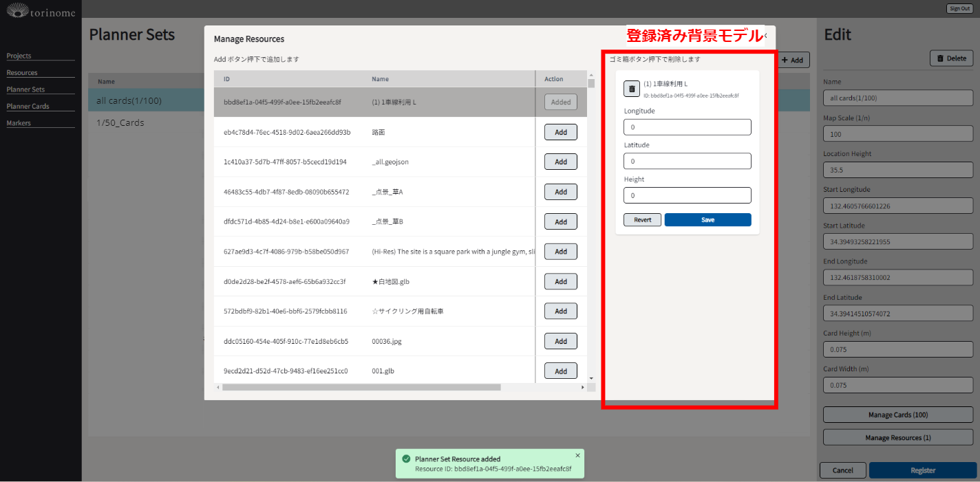This screenshot has width=980, height=482.
Task: Revert the resource position changes
Action: pyautogui.click(x=642, y=220)
